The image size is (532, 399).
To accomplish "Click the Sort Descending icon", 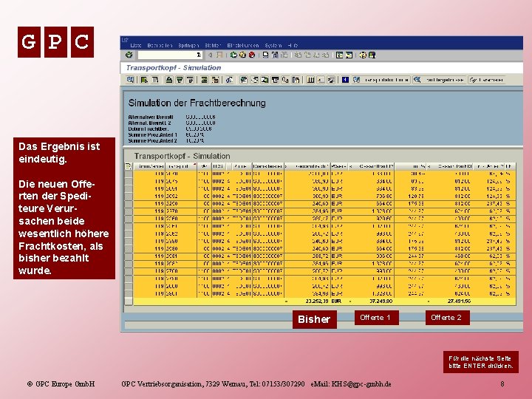I will point(179,80).
